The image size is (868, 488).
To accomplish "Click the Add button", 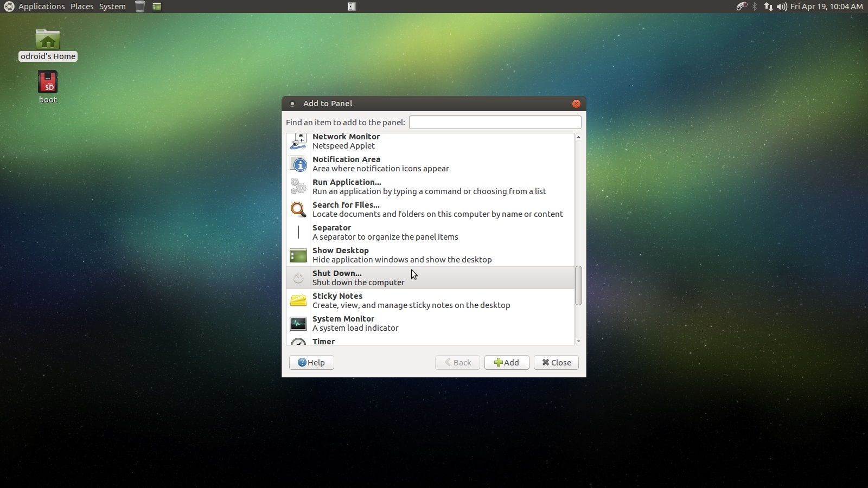I will click(x=507, y=362).
